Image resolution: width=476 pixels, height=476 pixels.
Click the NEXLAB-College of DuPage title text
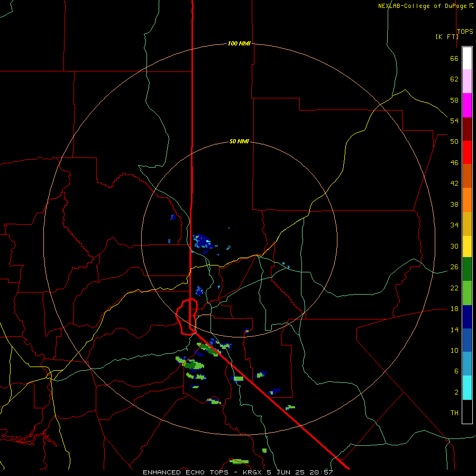tap(423, 6)
